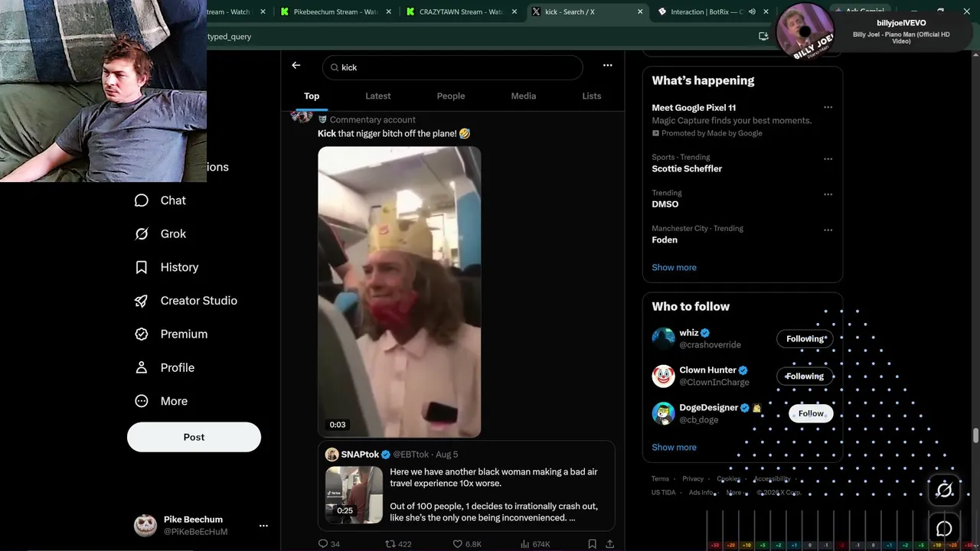Click whiz's profile avatar
Screen dimensions: 980x551
(663, 338)
